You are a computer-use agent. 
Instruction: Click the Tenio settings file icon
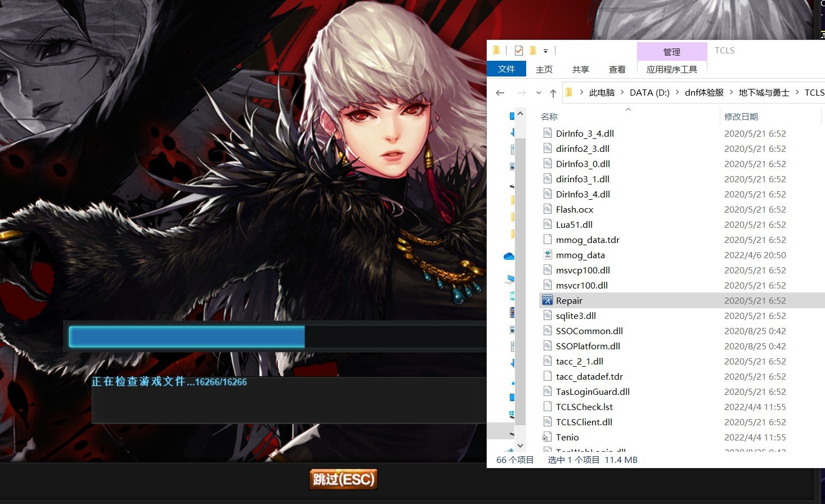click(x=547, y=437)
